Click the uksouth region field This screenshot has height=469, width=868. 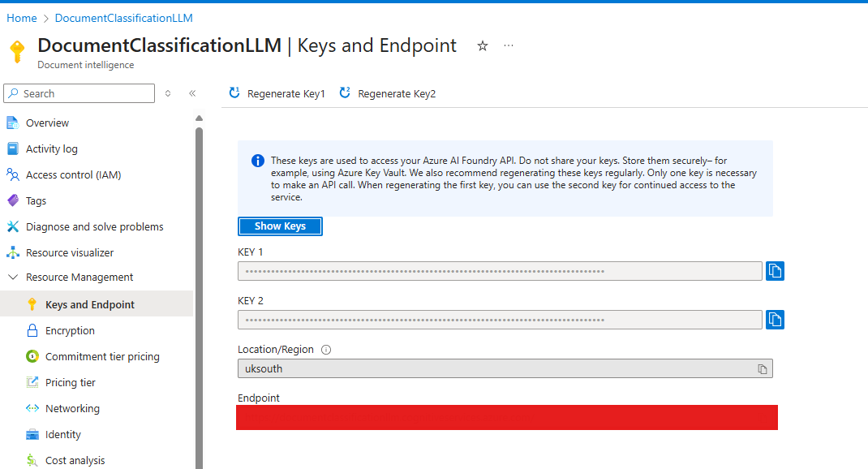(x=505, y=368)
